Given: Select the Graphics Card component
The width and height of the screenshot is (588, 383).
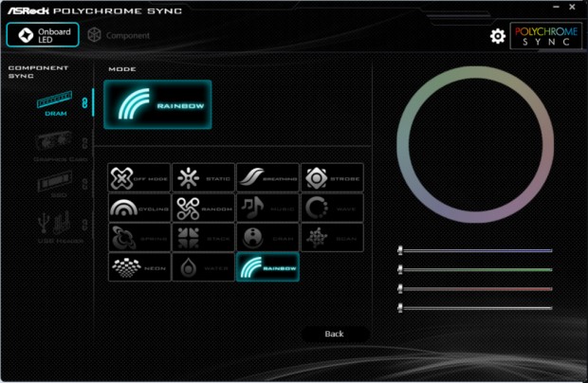Looking at the screenshot, I should [x=60, y=146].
